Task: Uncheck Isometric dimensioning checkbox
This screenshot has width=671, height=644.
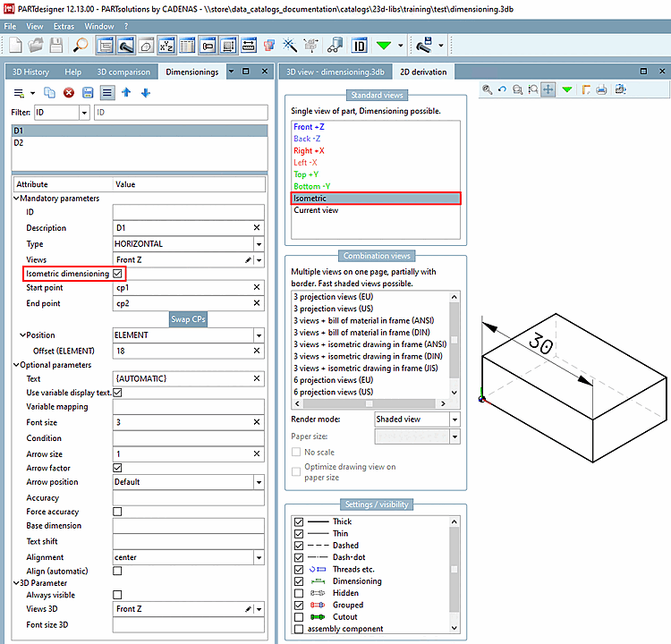Action: click(x=118, y=274)
